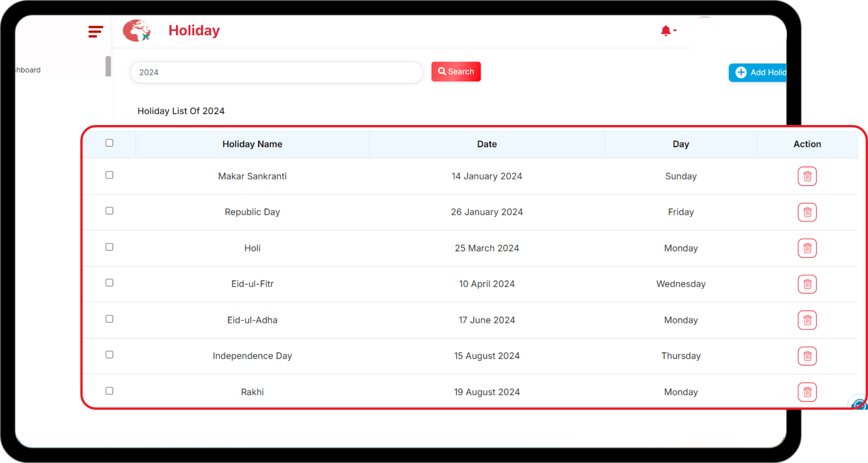Click the Rakhi delete icon
This screenshot has width=868, height=463.
tap(807, 392)
